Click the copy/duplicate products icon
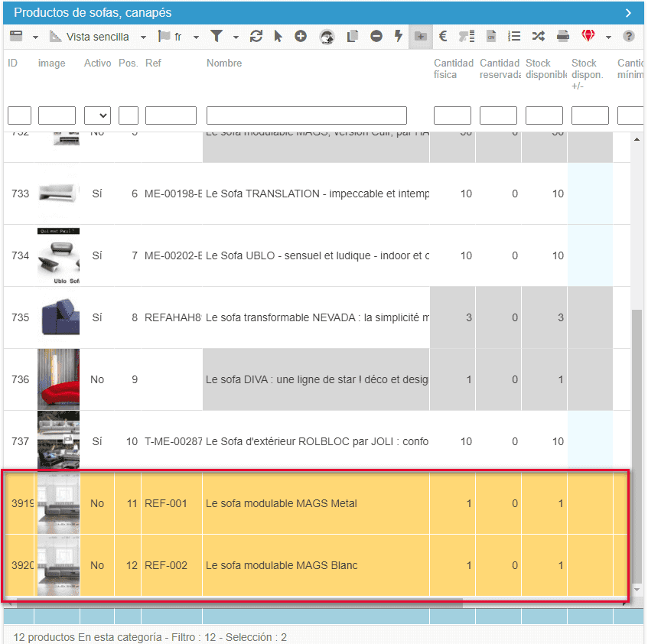Viewport: 648px width, 644px height. pyautogui.click(x=352, y=36)
